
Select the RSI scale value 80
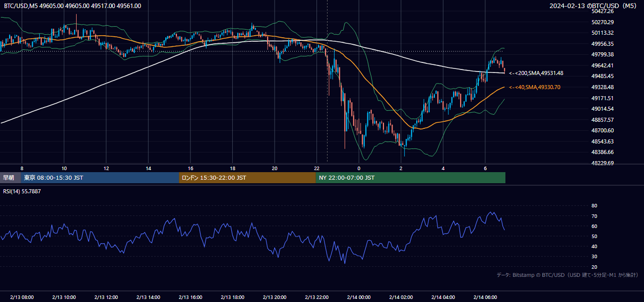click(x=594, y=206)
